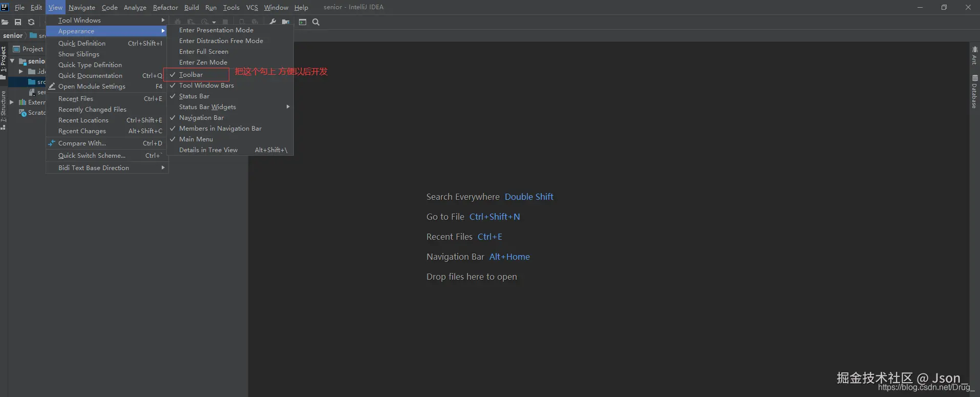
Task: Open Project Structure folder icon in toolbar
Action: [286, 22]
